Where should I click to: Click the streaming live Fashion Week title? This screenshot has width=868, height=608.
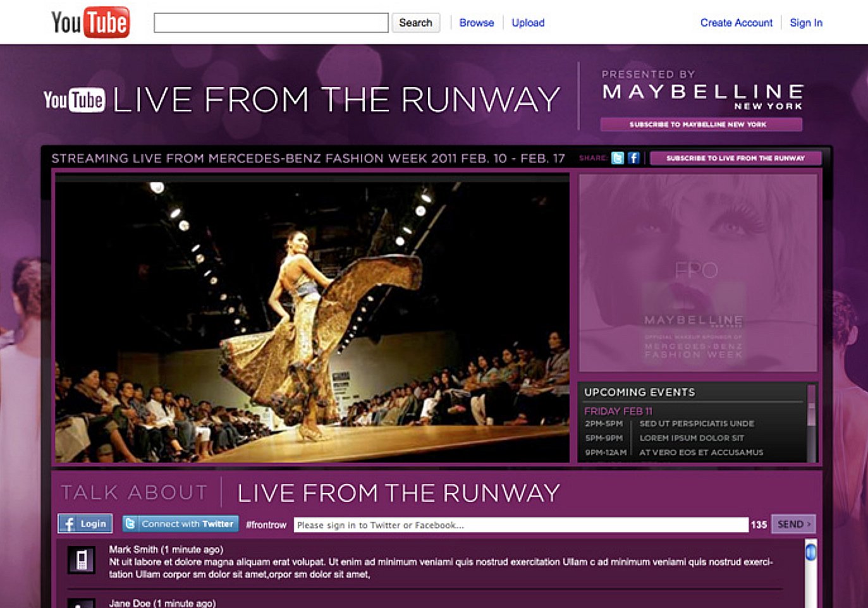[308, 159]
